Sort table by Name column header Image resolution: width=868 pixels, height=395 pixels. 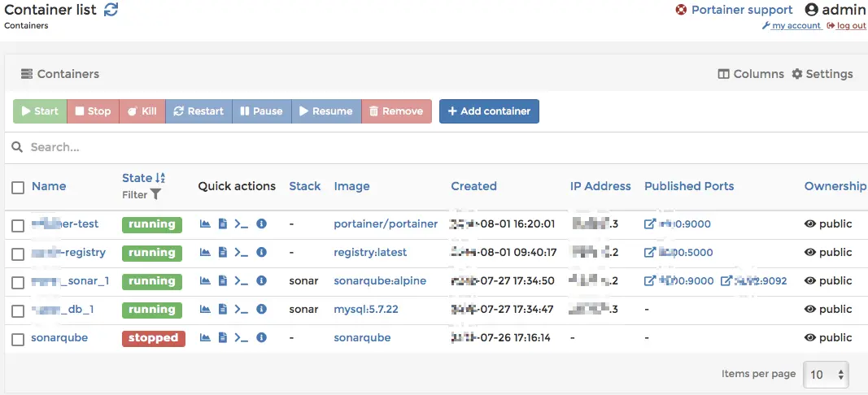[49, 186]
